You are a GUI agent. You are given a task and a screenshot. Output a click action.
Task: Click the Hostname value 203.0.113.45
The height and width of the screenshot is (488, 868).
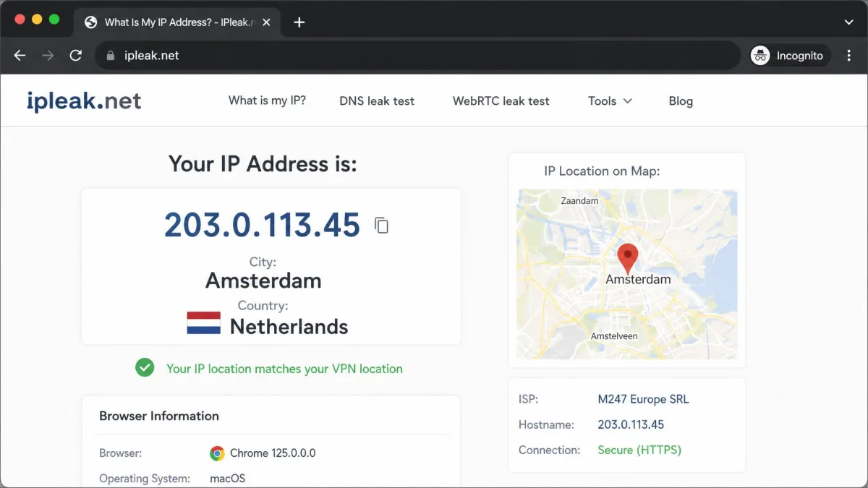point(631,424)
